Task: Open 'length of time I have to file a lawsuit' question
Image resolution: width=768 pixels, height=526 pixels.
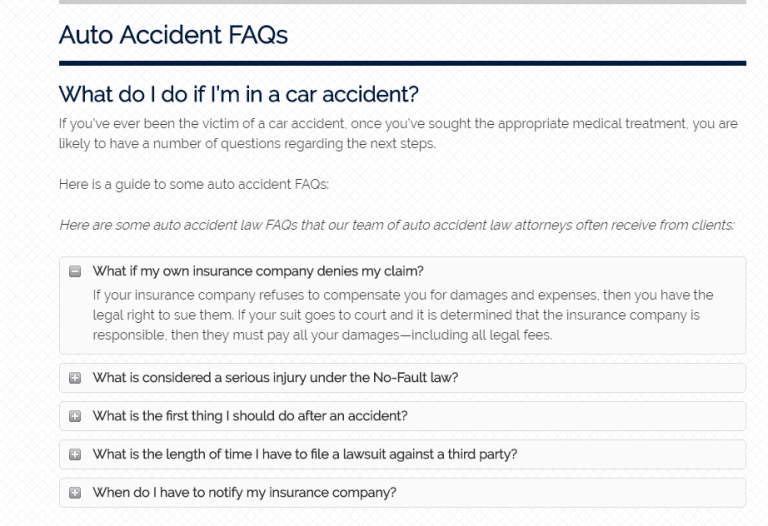Action: point(305,454)
